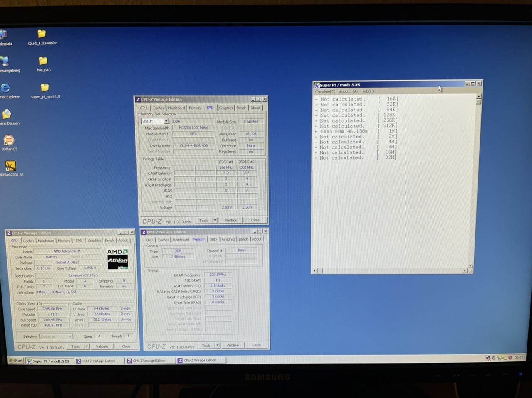Click the Core Voltage 1.696 V value

89,268
